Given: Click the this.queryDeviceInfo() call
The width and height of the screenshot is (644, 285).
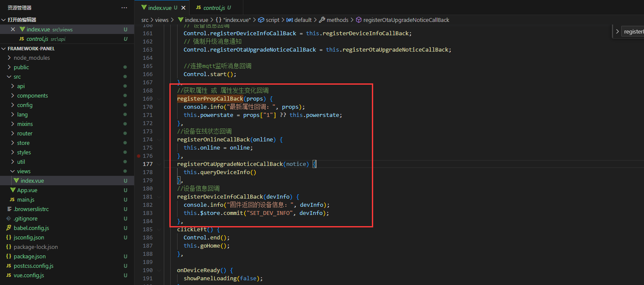Looking at the screenshot, I should point(220,172).
